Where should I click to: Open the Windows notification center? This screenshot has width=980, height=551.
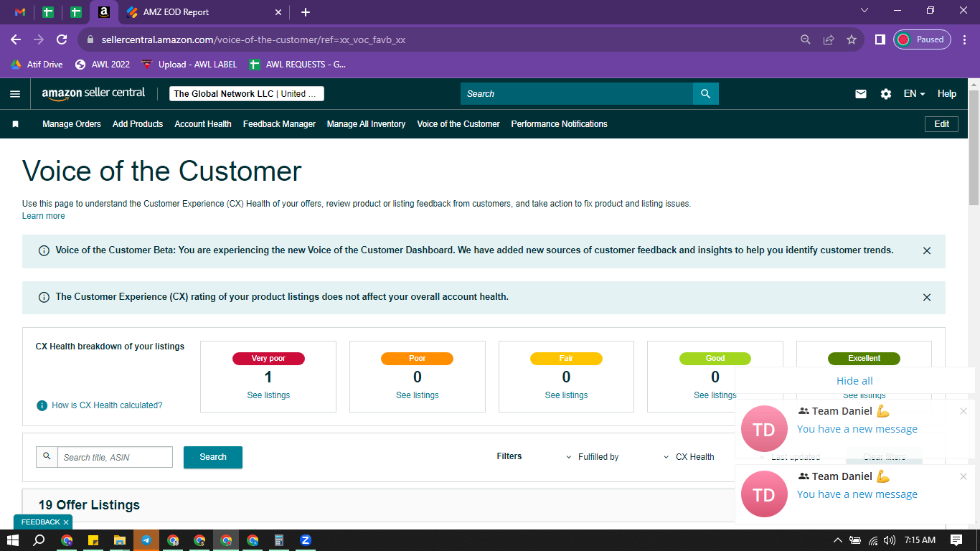pyautogui.click(x=956, y=540)
